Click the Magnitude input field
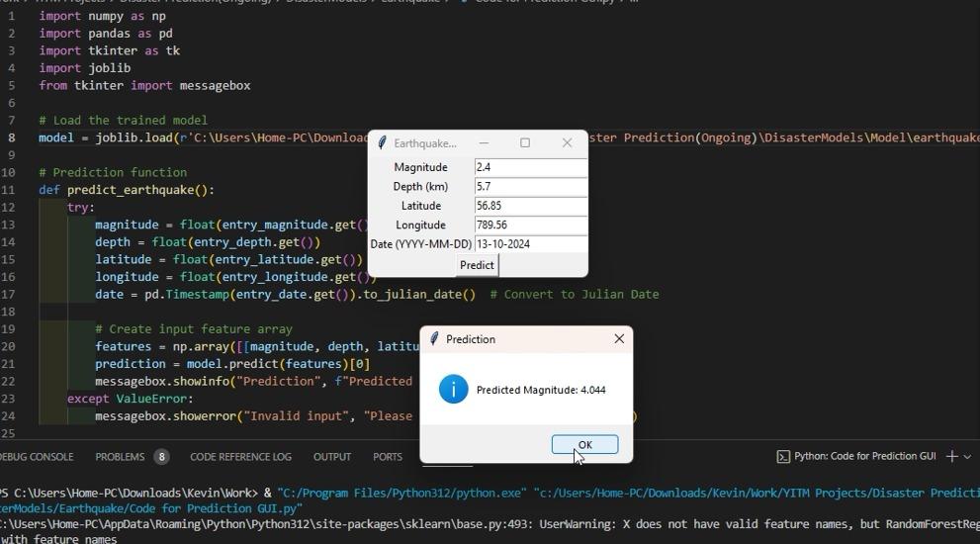Screen dimensions: 980x544 click(x=531, y=167)
